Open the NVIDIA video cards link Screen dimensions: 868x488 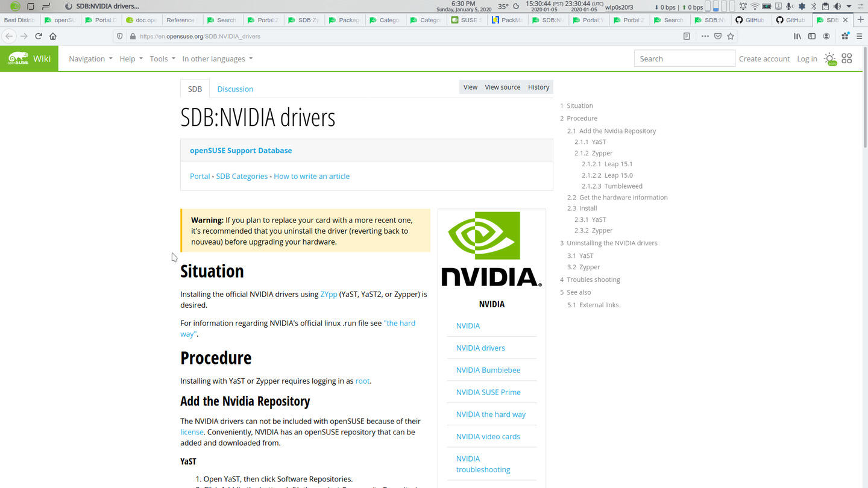coord(488,437)
